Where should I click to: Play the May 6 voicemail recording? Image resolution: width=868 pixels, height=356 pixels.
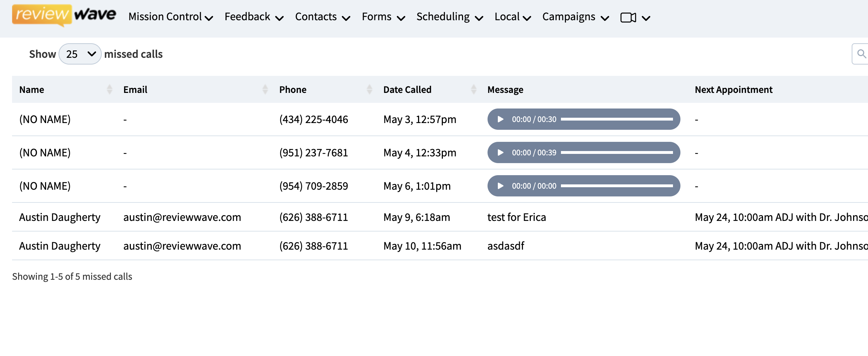click(x=500, y=186)
